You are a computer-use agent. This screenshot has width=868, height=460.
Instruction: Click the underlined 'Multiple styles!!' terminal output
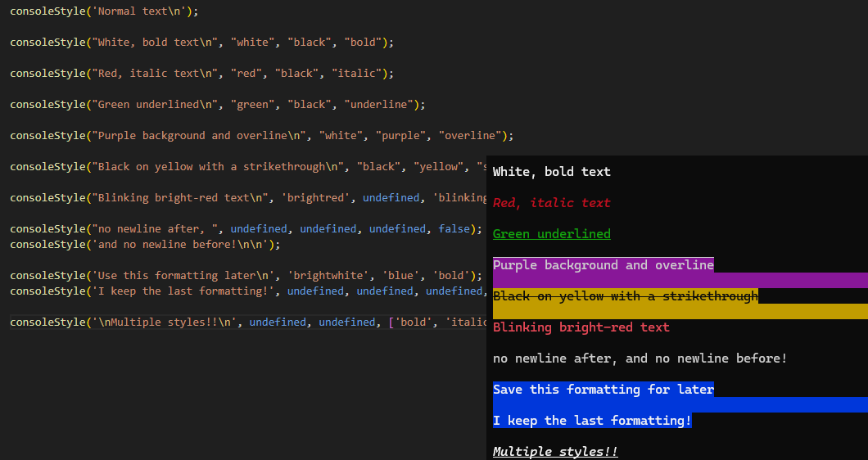[554, 452]
